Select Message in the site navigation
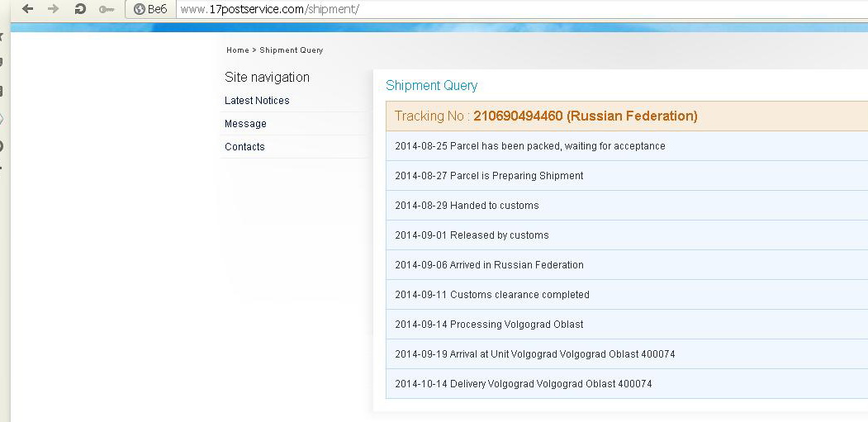 tap(245, 124)
